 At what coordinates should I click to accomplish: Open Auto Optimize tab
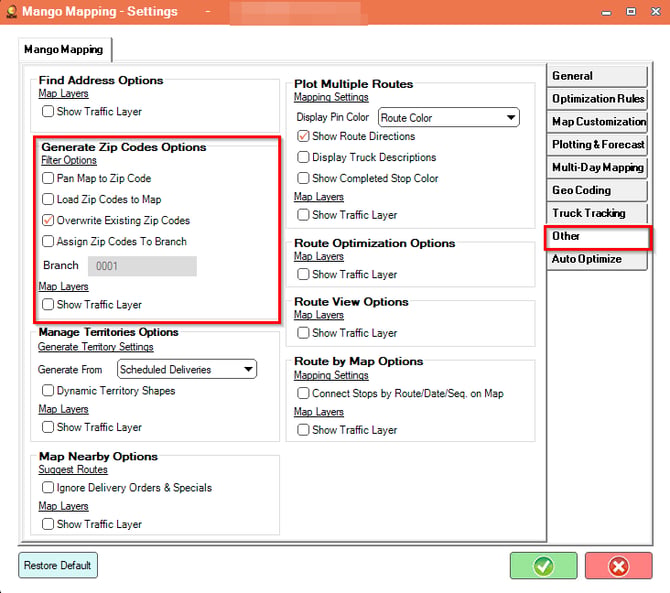point(597,259)
